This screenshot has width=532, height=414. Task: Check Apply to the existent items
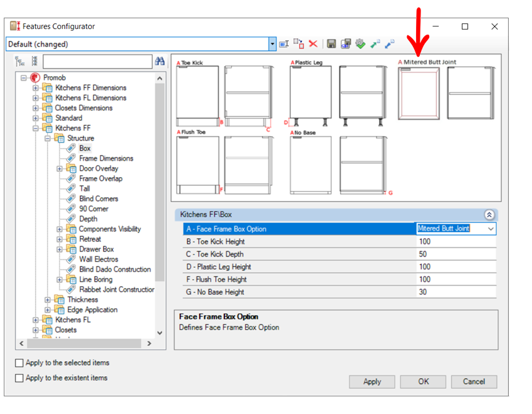(x=20, y=378)
